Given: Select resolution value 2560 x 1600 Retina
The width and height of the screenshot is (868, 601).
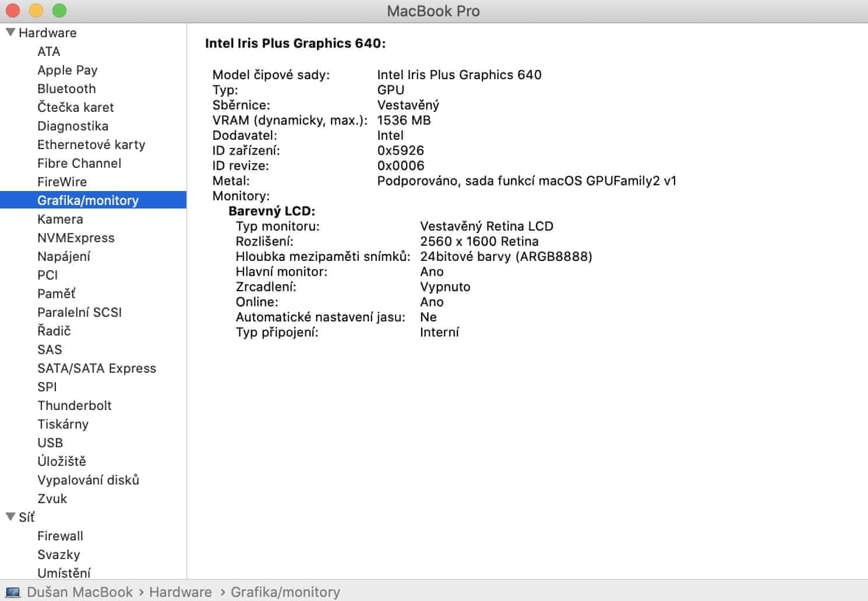Looking at the screenshot, I should (x=479, y=241).
